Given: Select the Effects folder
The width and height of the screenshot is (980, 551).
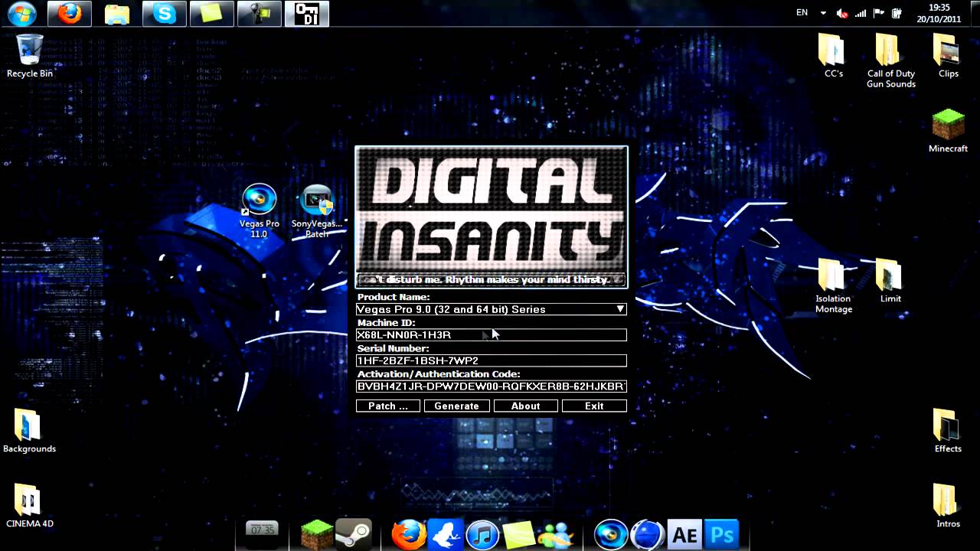Looking at the screenshot, I should [x=948, y=431].
